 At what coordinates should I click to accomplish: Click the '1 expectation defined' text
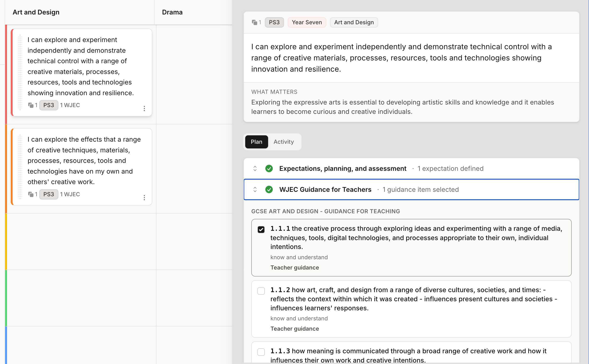[450, 168]
